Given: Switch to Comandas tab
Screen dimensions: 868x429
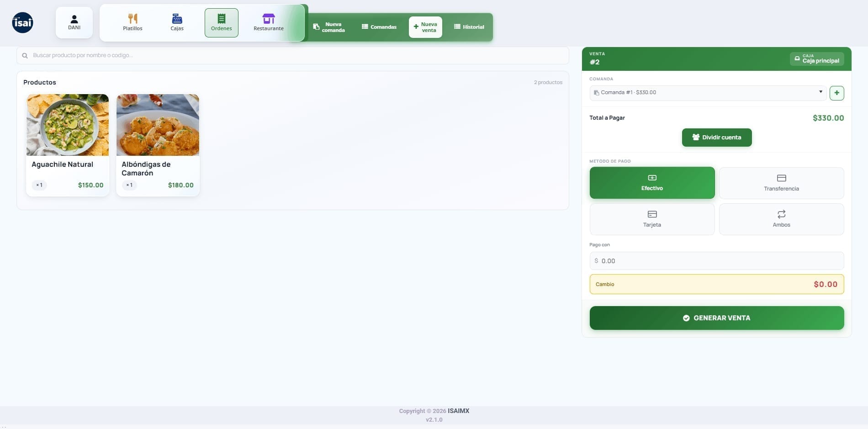Looking at the screenshot, I should [379, 27].
